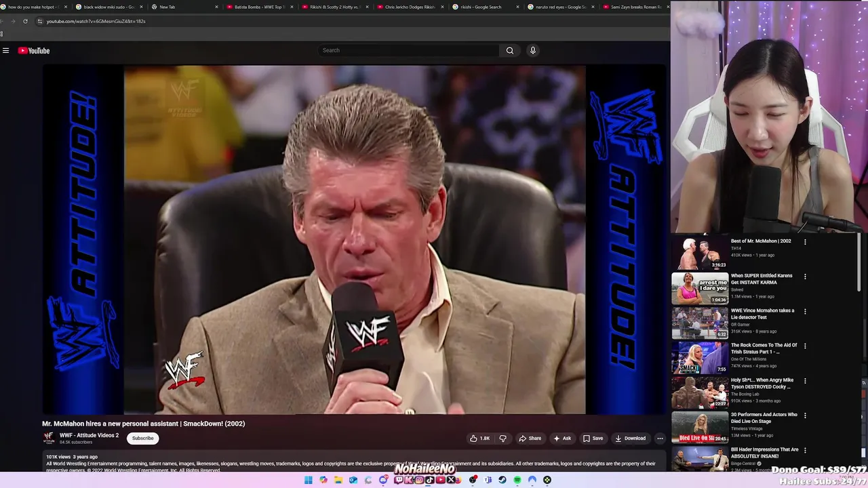Open Copilot from the taskbar

(323, 480)
